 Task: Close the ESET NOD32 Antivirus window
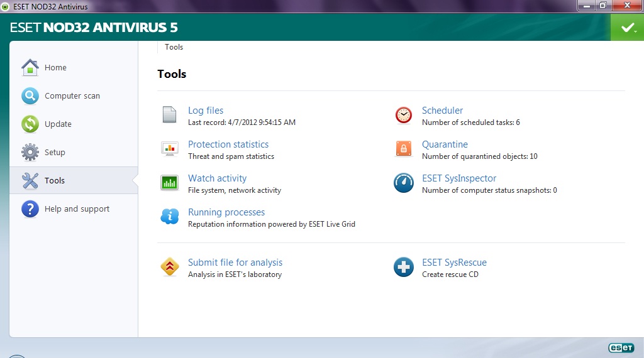pos(627,5)
